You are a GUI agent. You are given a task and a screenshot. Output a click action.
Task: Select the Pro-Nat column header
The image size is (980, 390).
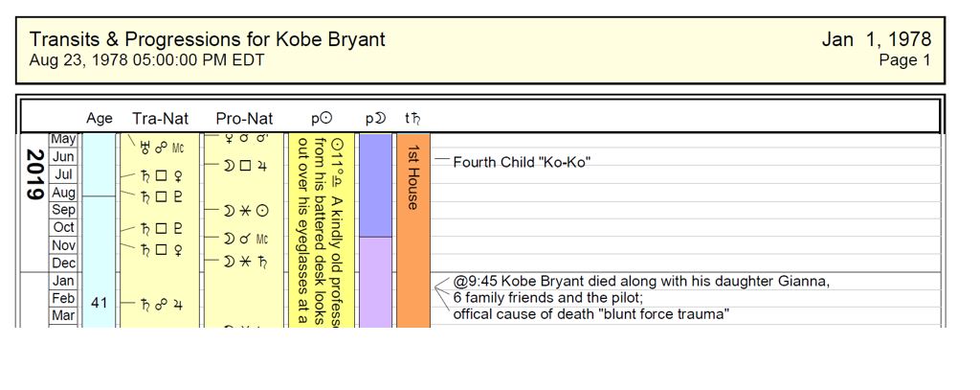tap(244, 119)
